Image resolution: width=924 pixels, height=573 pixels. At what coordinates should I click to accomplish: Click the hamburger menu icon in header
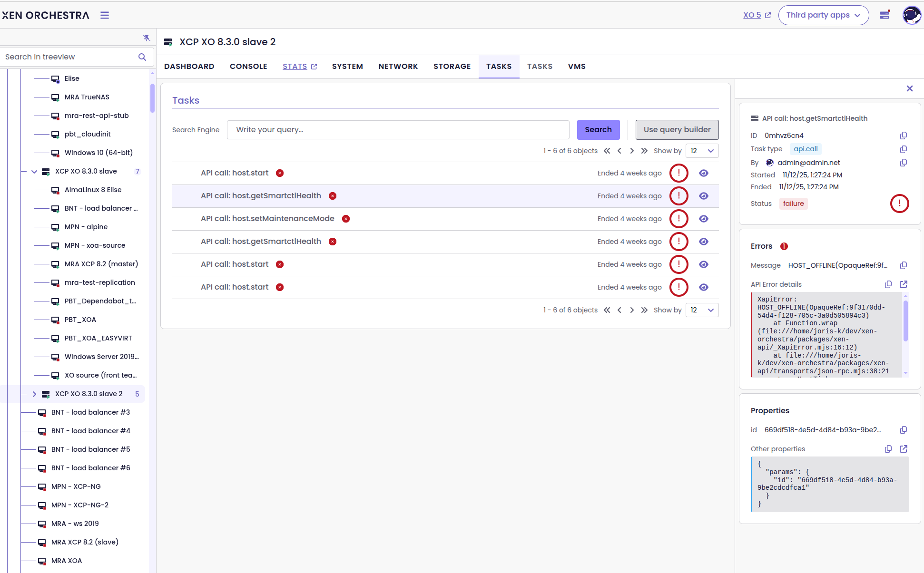click(x=105, y=15)
